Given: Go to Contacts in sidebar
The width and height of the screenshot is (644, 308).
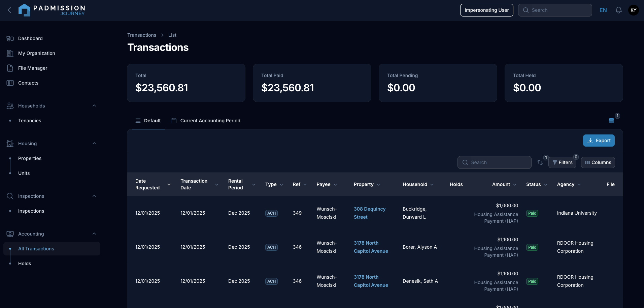Looking at the screenshot, I should tap(28, 83).
